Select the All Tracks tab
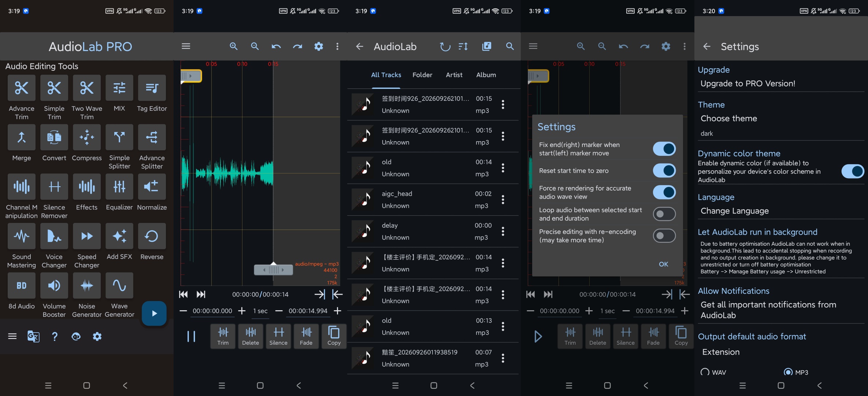The width and height of the screenshot is (868, 396). pyautogui.click(x=386, y=75)
